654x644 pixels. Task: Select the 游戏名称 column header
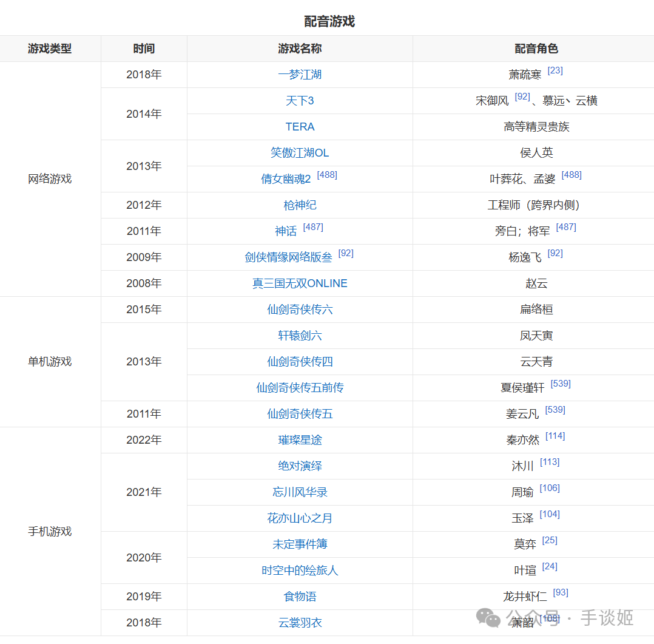tap(300, 49)
